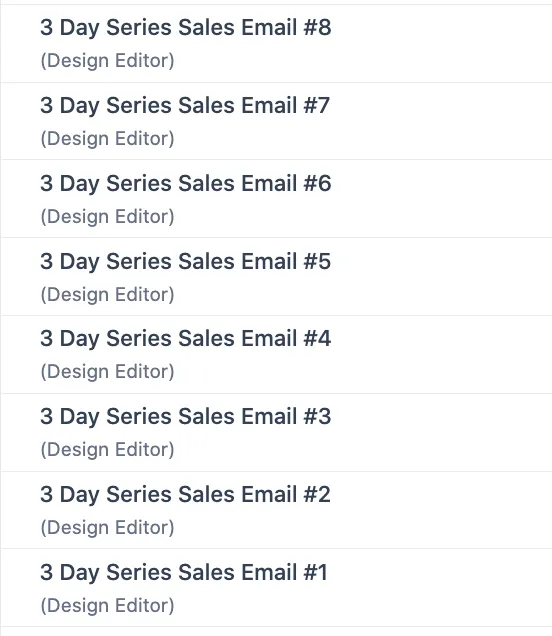Click the number 3 starting the Email #8 title
The width and height of the screenshot is (552, 636).
47,28
